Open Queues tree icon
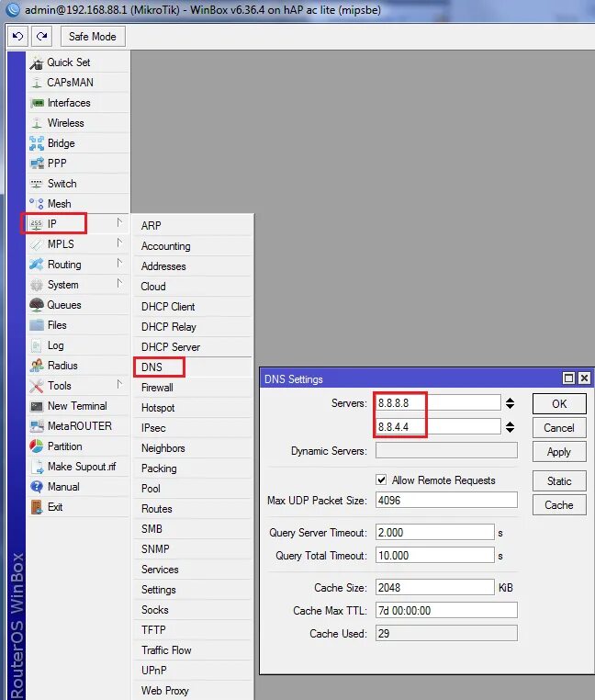 pos(37,305)
